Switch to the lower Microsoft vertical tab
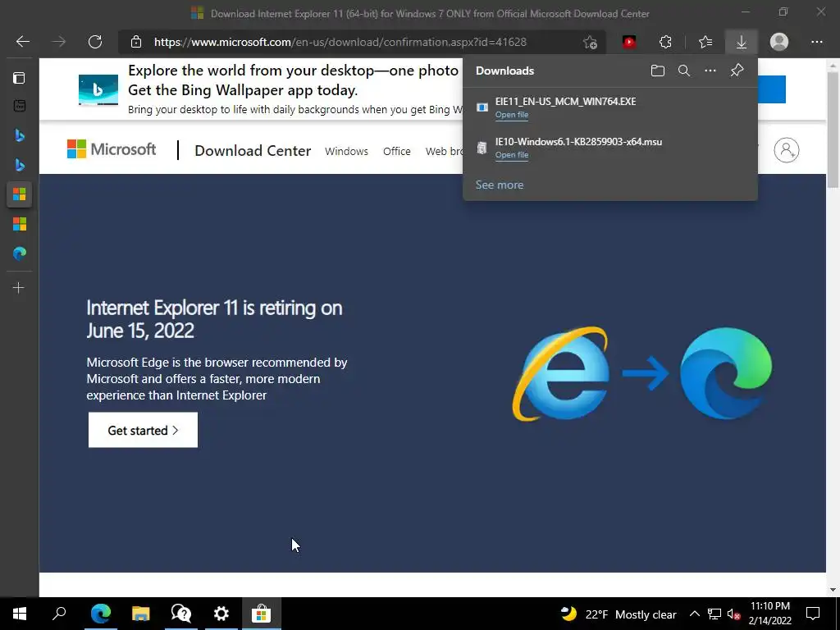The image size is (840, 630). (x=20, y=224)
